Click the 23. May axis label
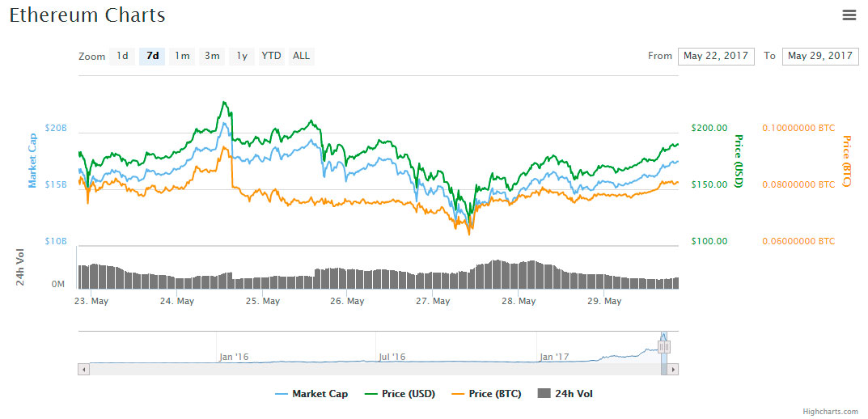This screenshot has width=868, height=419. tap(91, 302)
